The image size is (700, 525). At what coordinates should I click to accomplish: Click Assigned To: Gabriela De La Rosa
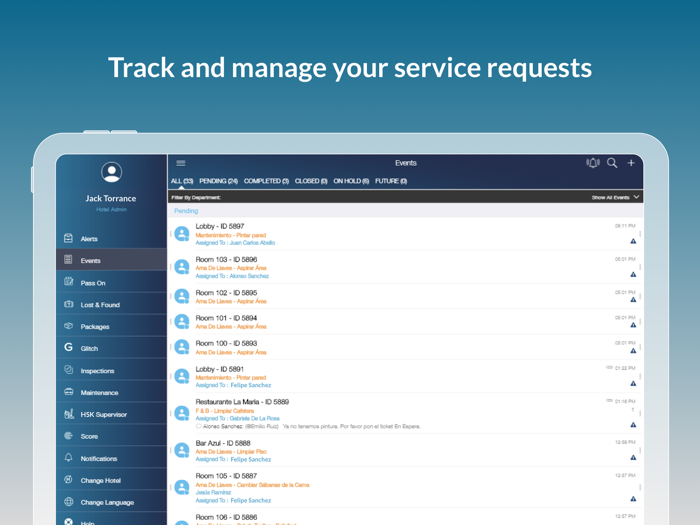(x=238, y=418)
